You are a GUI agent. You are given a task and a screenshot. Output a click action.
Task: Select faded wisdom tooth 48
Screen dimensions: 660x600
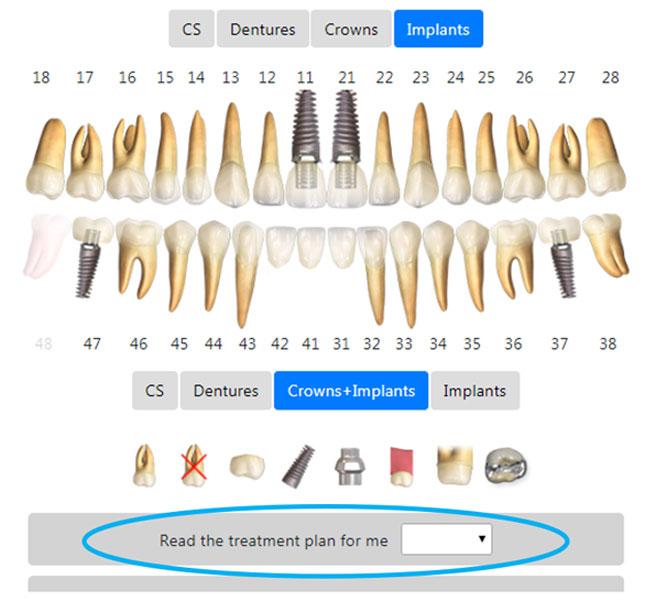[46, 245]
